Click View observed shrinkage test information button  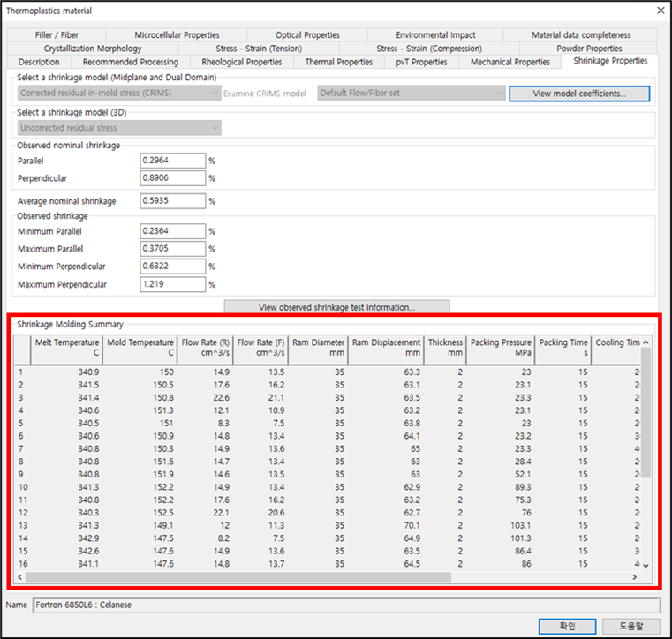tap(336, 307)
